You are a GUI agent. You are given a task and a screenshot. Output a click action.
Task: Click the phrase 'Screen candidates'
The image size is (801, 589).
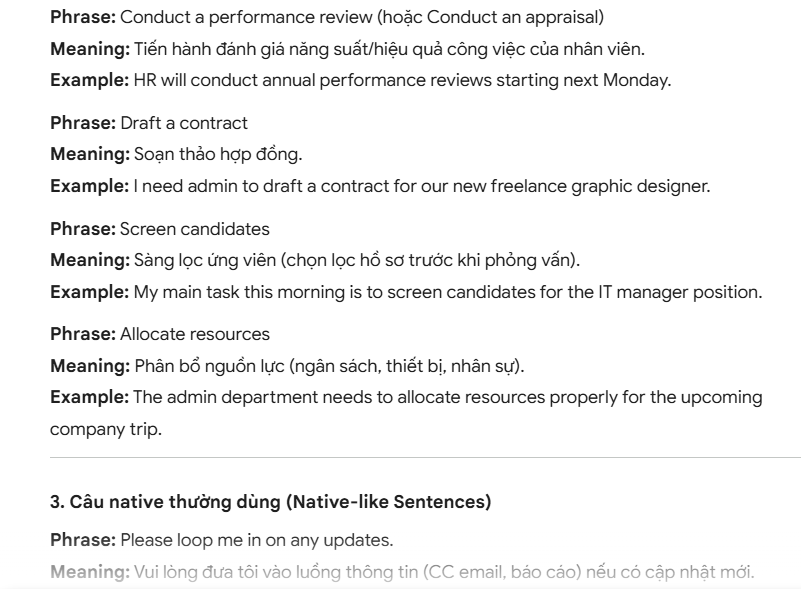click(194, 229)
